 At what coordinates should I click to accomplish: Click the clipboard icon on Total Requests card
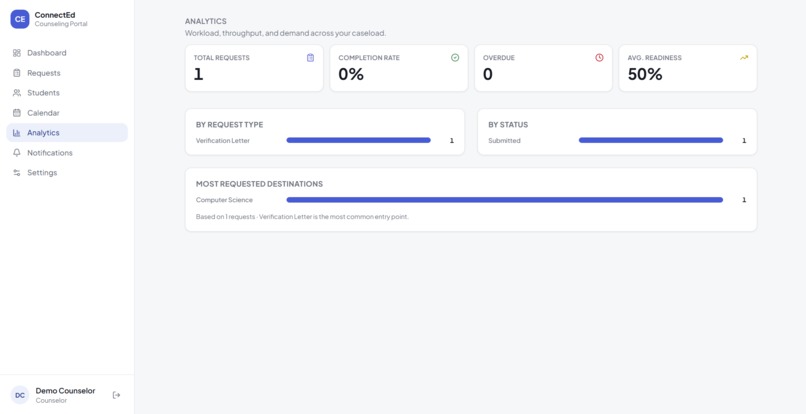(310, 58)
